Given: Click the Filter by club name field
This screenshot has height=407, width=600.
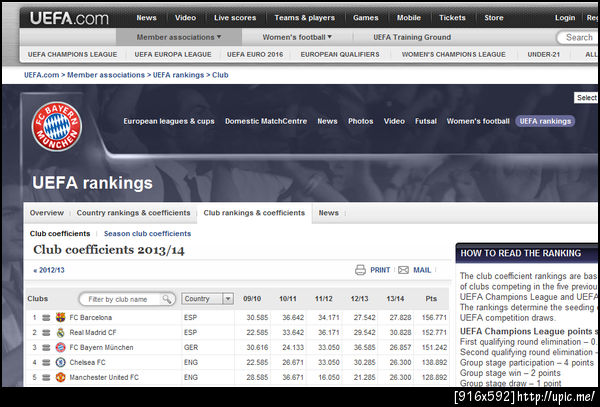Looking at the screenshot, I should pos(127,299).
